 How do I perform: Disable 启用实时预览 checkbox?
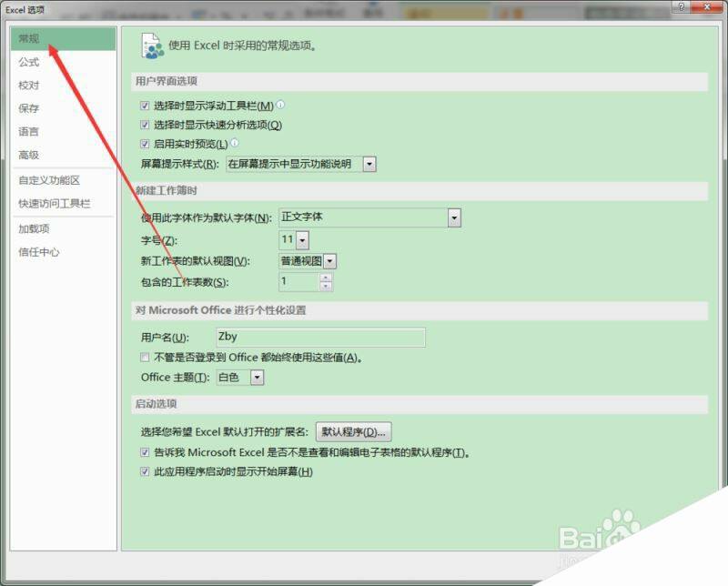(x=145, y=144)
